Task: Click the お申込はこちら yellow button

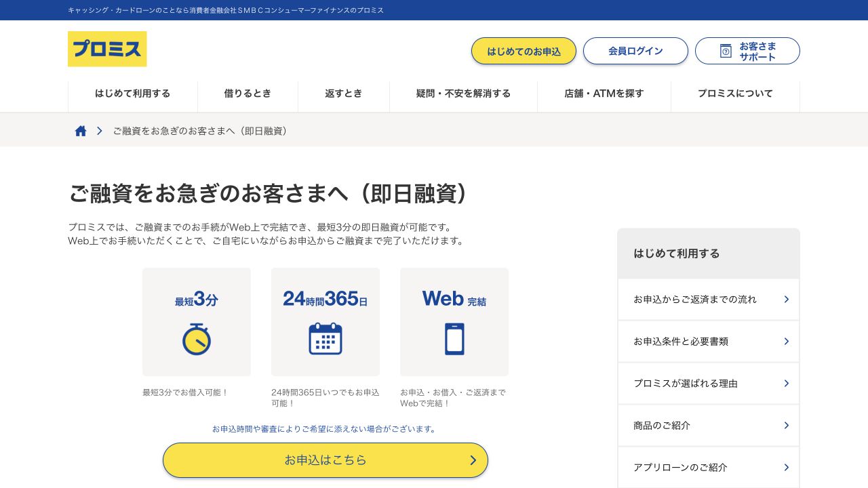Action: pos(325,460)
